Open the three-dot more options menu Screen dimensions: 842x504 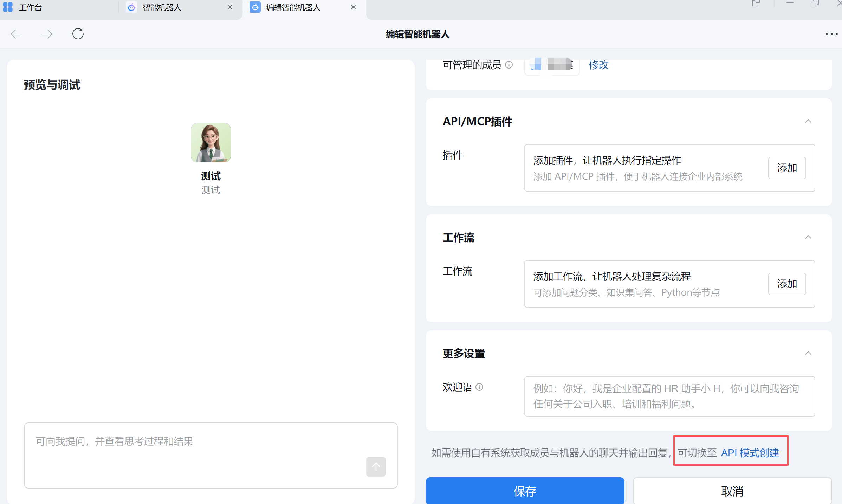pos(831,34)
